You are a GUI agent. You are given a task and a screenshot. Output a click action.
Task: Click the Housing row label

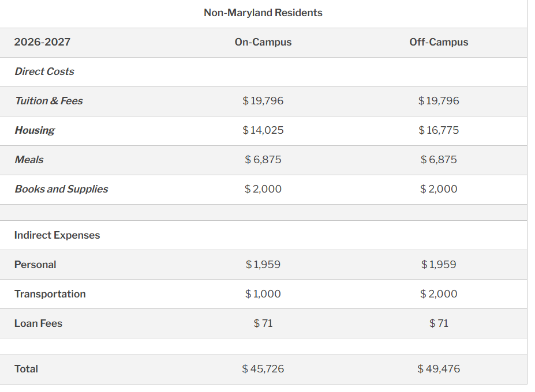[x=35, y=130]
